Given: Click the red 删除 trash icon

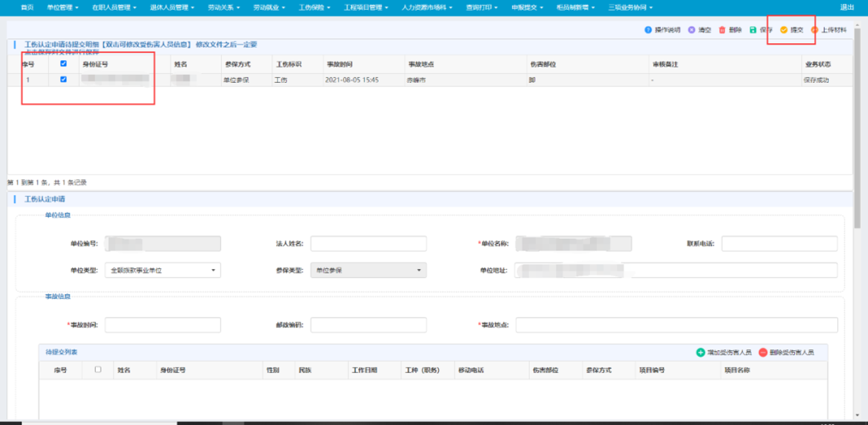Looking at the screenshot, I should tap(722, 30).
